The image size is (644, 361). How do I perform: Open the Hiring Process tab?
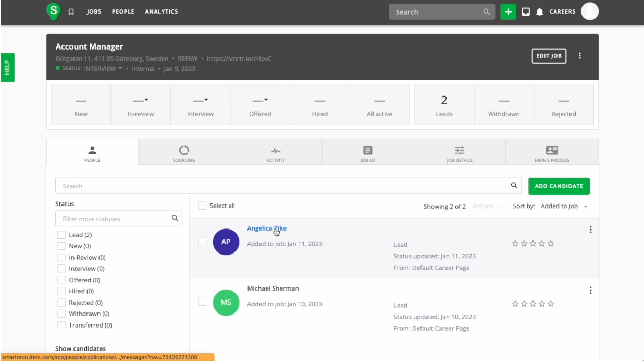coord(552,154)
